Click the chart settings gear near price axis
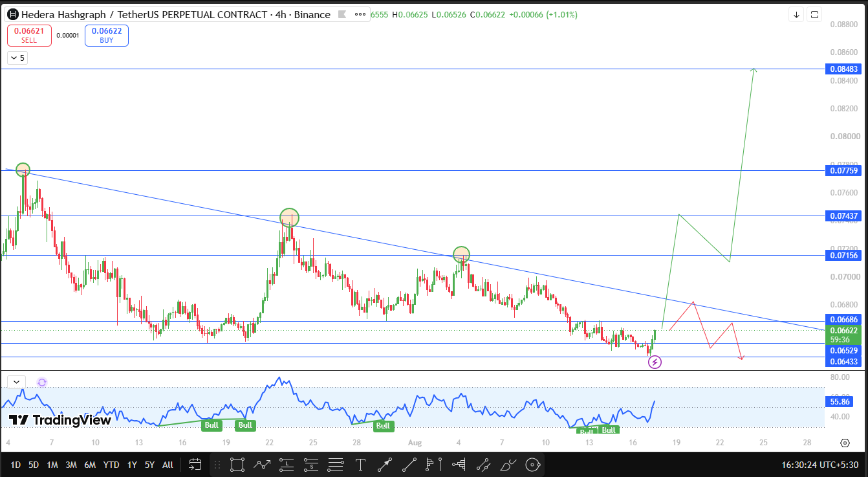This screenshot has height=477, width=868. point(845,443)
